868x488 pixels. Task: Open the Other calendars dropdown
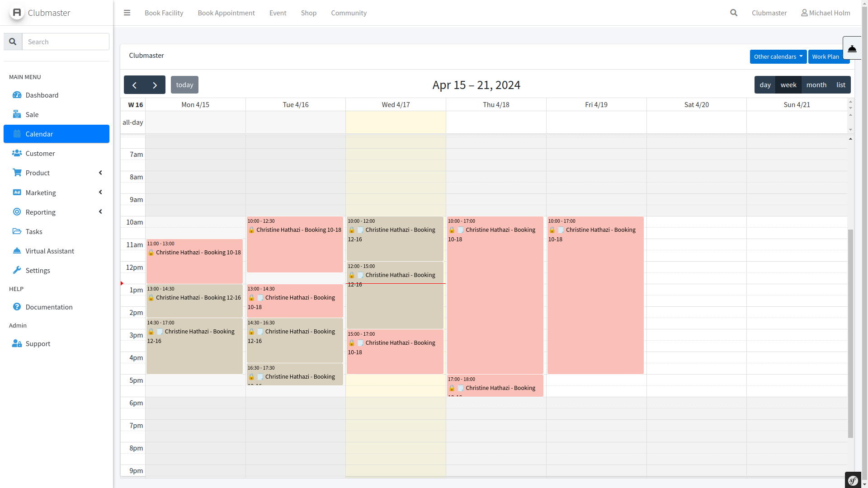coord(778,56)
